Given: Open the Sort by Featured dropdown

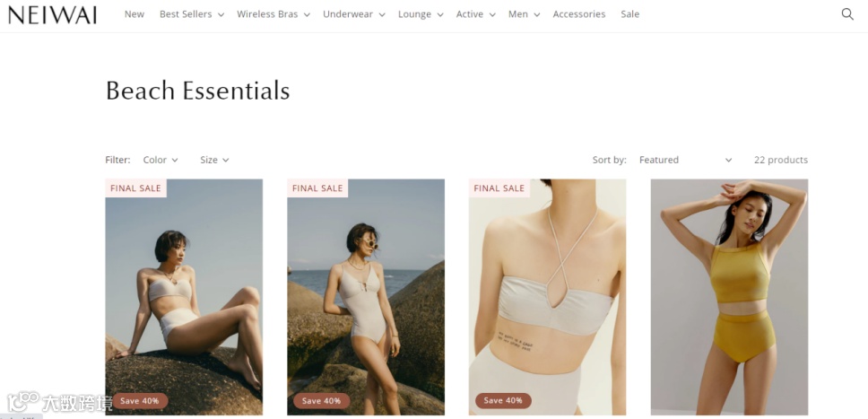Looking at the screenshot, I should click(685, 160).
